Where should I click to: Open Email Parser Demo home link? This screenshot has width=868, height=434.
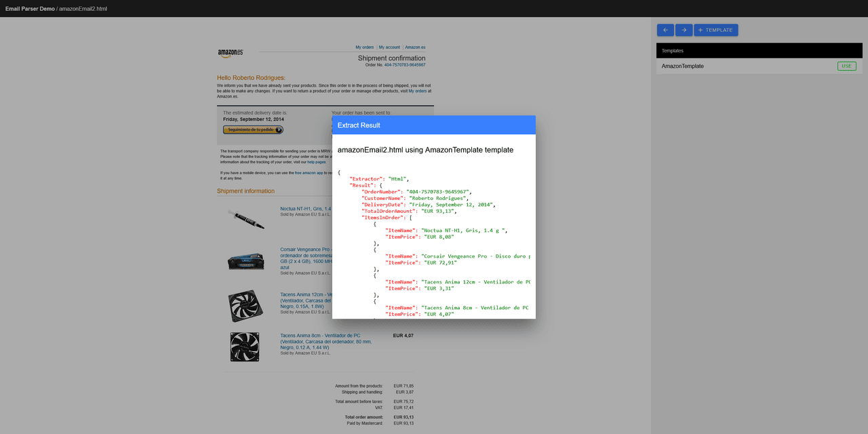[30, 9]
